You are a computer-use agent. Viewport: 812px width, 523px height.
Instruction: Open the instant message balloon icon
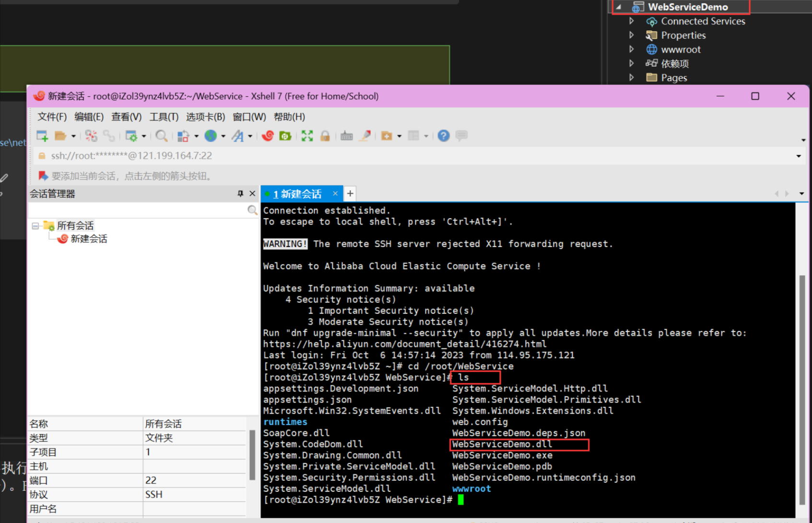(461, 136)
